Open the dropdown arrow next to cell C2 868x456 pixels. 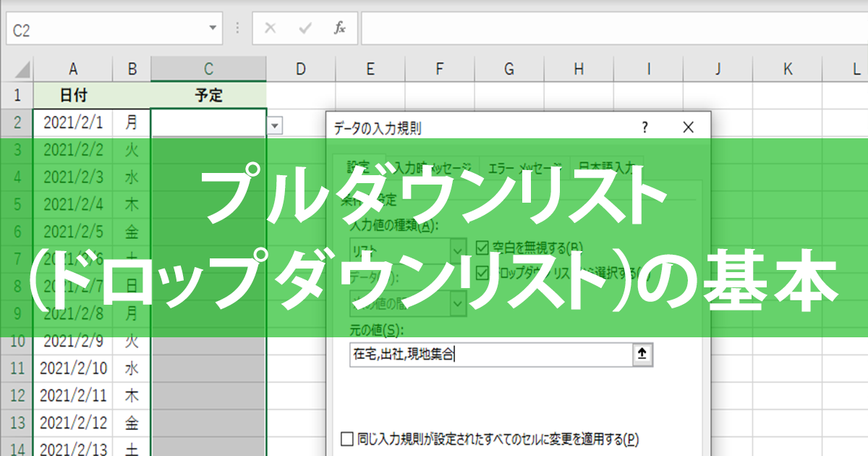275,126
